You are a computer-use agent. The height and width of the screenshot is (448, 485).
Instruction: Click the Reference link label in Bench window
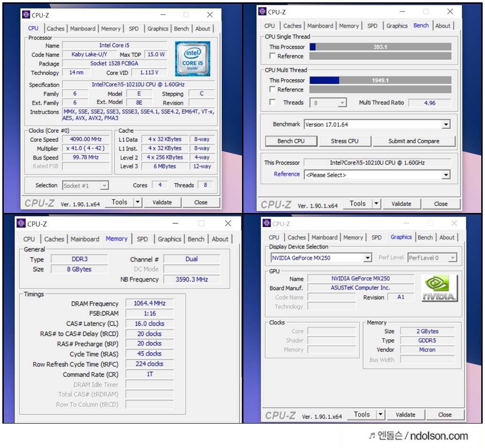287,174
